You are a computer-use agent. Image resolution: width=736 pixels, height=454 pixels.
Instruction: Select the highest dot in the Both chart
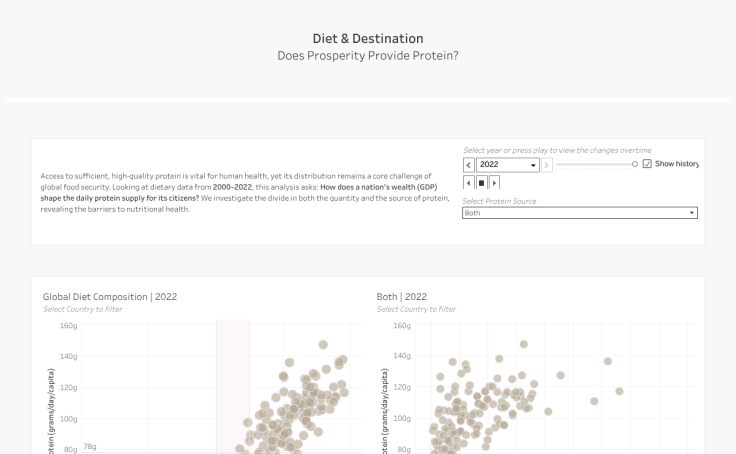[523, 344]
